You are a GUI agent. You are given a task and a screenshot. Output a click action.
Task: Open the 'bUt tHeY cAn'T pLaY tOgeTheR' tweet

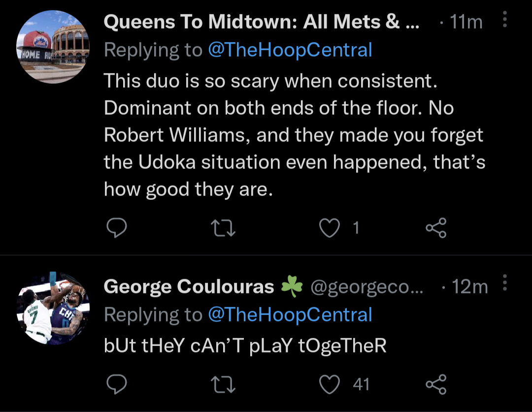tap(245, 346)
